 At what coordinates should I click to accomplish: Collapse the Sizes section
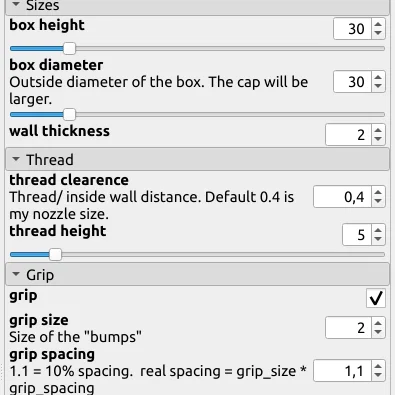click(x=16, y=5)
